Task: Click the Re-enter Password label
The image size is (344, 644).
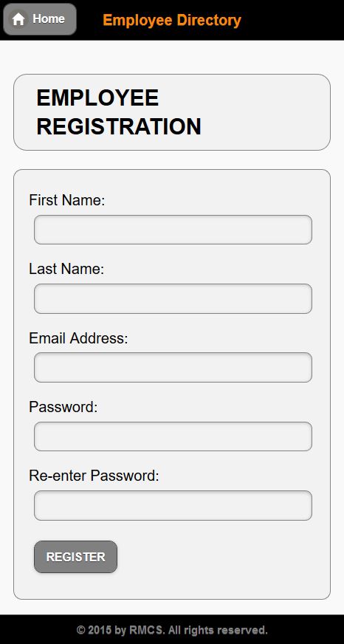Action: point(94,476)
